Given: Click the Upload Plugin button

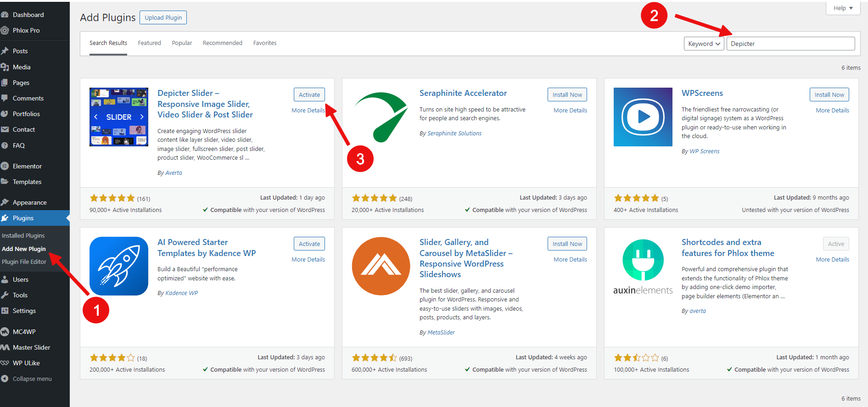Looking at the screenshot, I should point(163,17).
